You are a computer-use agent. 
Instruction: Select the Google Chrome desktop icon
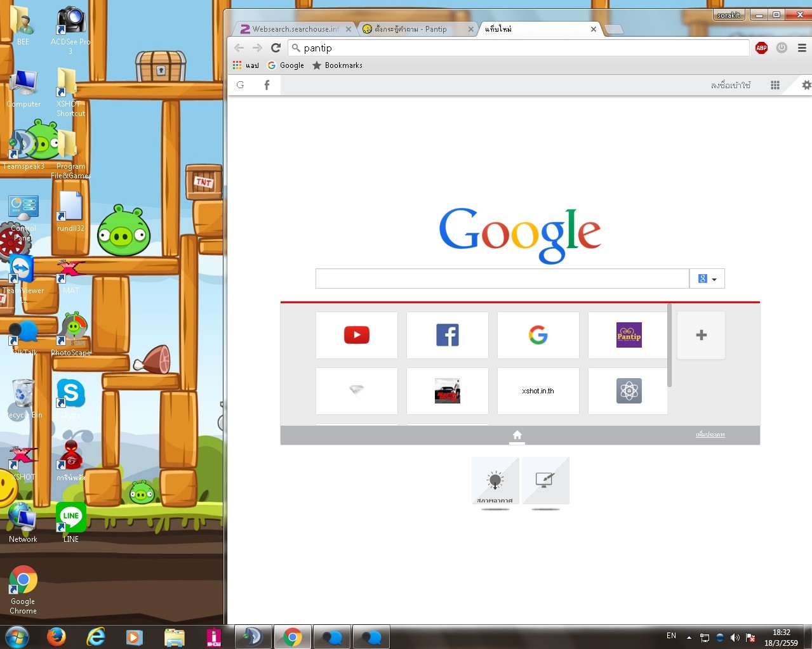[x=23, y=590]
